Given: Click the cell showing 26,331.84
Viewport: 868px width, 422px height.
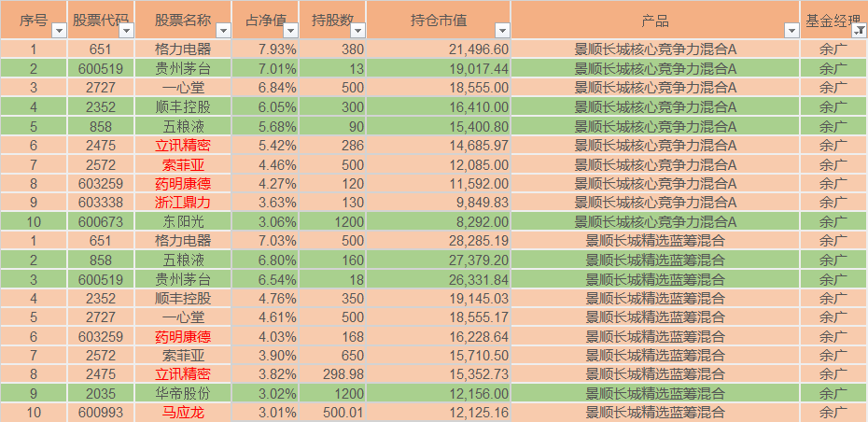Looking at the screenshot, I should point(438,278).
